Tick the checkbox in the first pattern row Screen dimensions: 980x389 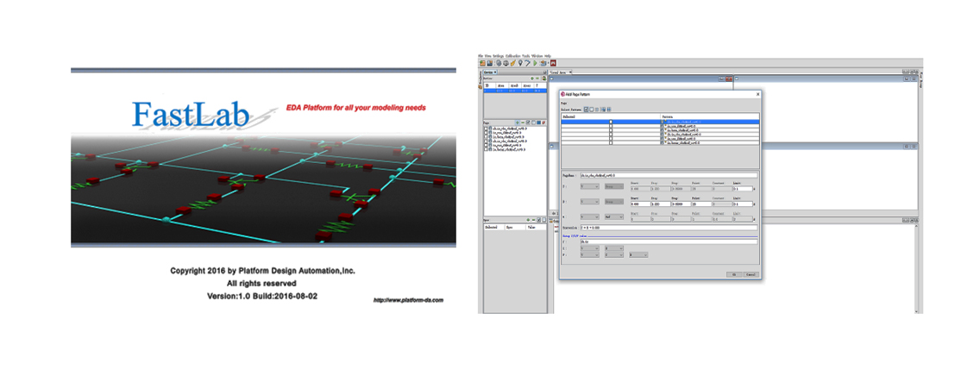coord(611,122)
